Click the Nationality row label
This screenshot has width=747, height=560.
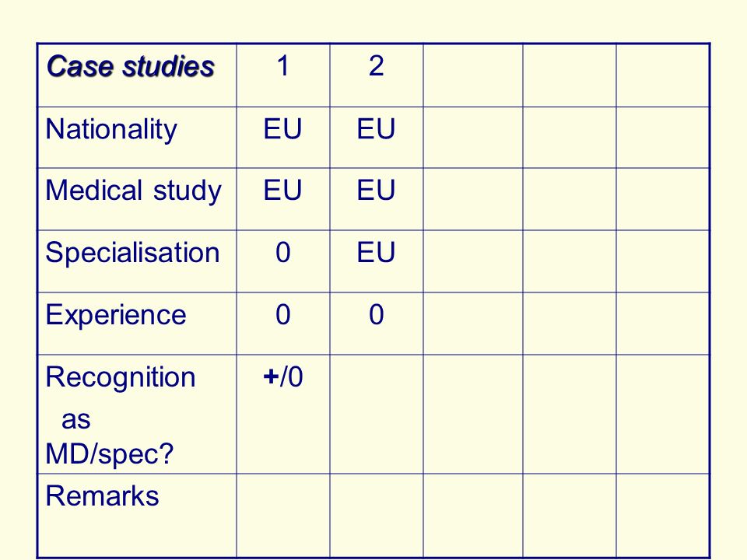(137, 137)
